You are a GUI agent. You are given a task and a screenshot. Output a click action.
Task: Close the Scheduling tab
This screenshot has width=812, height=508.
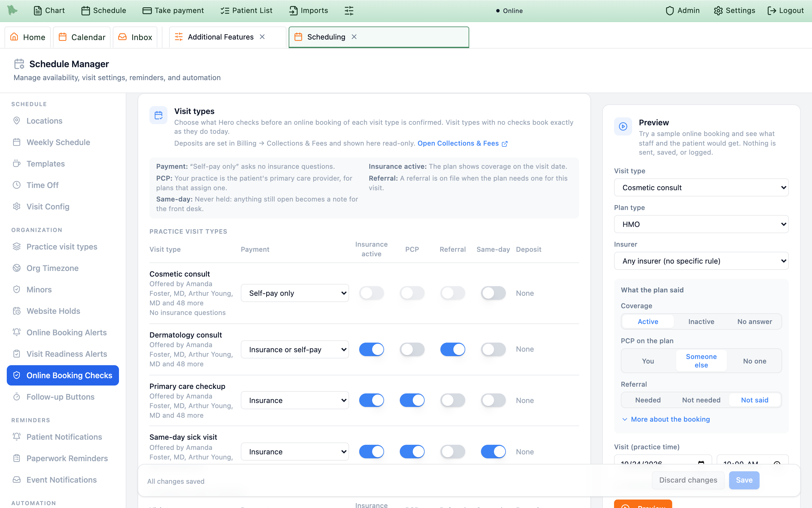point(354,37)
